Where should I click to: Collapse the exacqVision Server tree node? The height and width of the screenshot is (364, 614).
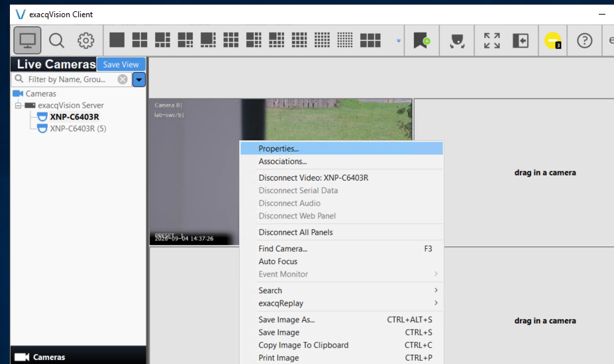tap(18, 105)
